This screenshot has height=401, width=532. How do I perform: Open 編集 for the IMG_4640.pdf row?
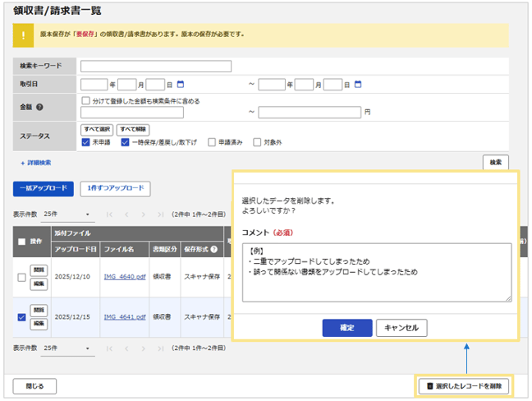39,284
